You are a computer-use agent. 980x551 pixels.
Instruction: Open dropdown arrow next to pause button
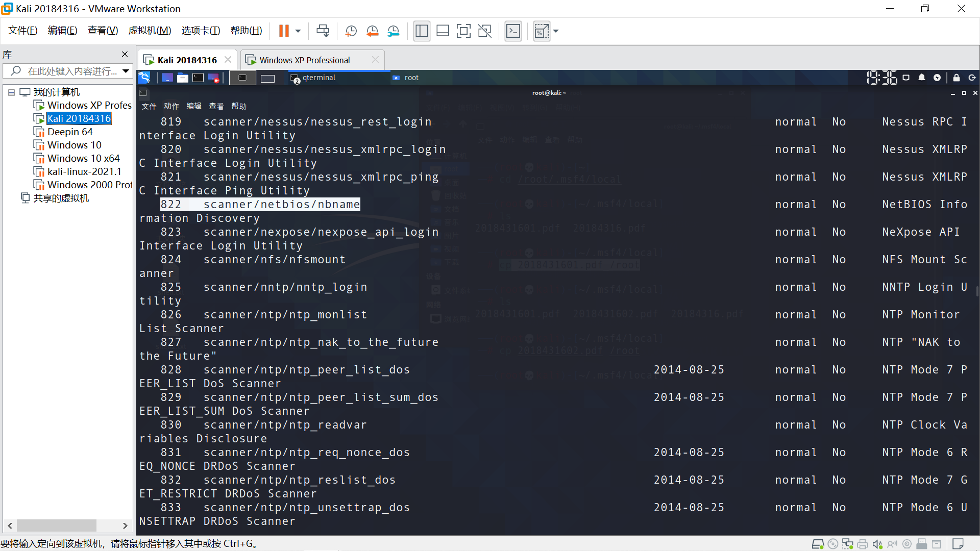298,31
